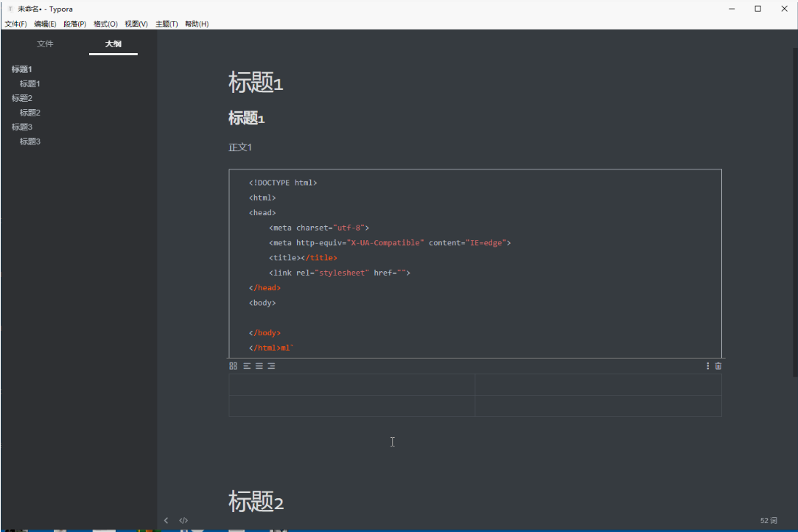Align table column right
Viewport: 798px width, 532px height.
[x=271, y=366]
